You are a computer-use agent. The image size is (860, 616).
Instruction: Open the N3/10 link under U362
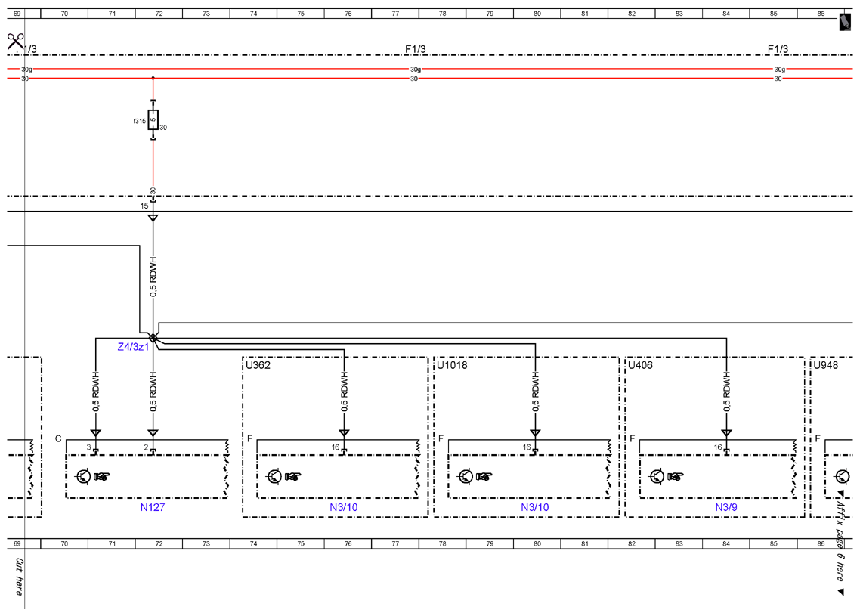tap(343, 507)
